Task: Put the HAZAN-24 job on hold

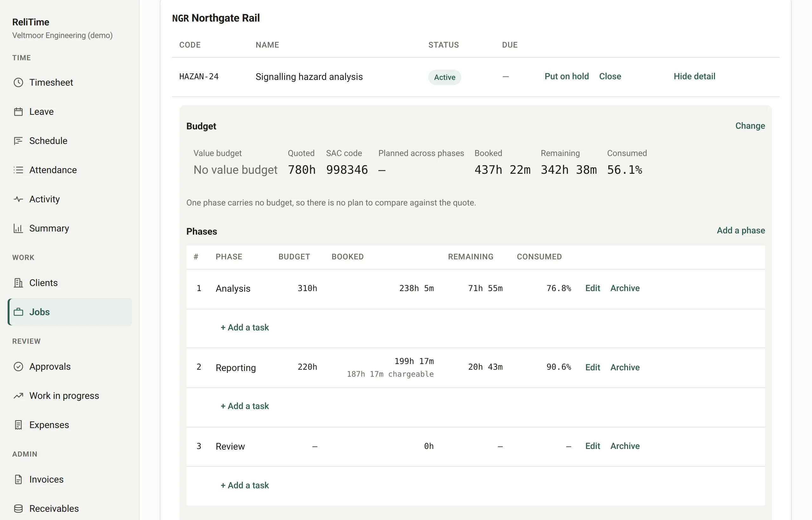Action: [566, 76]
